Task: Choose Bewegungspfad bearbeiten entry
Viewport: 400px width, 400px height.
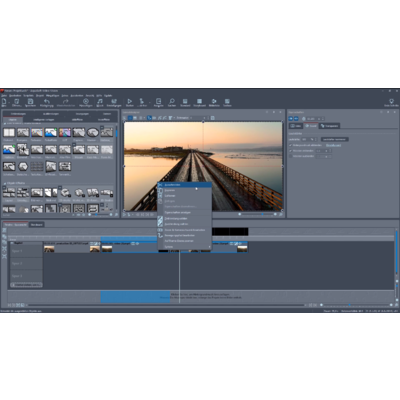Action: (184, 235)
